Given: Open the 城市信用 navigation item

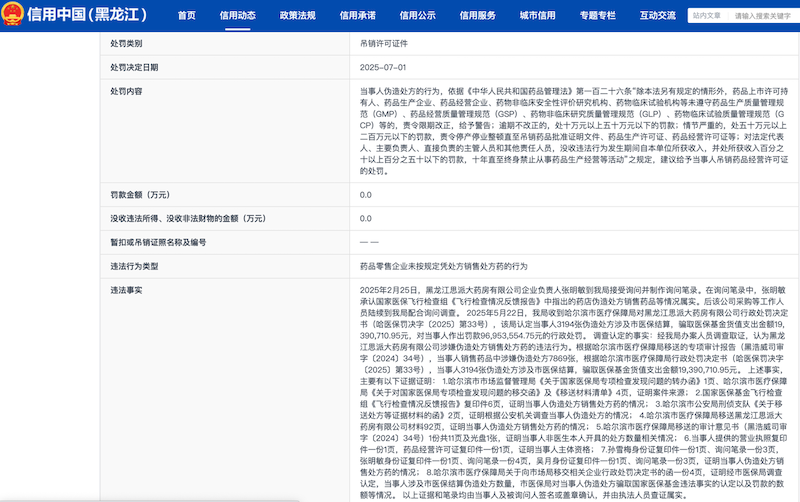Looking at the screenshot, I should [x=538, y=16].
